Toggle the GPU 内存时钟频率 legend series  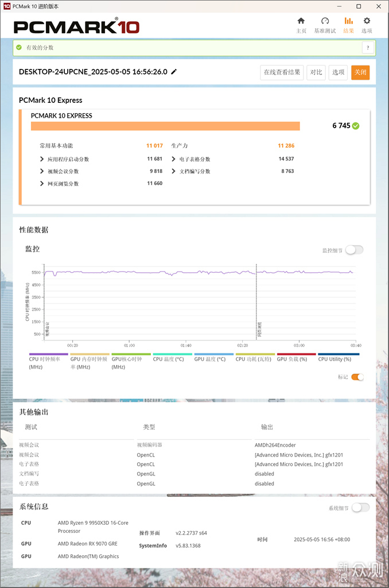[x=90, y=362]
